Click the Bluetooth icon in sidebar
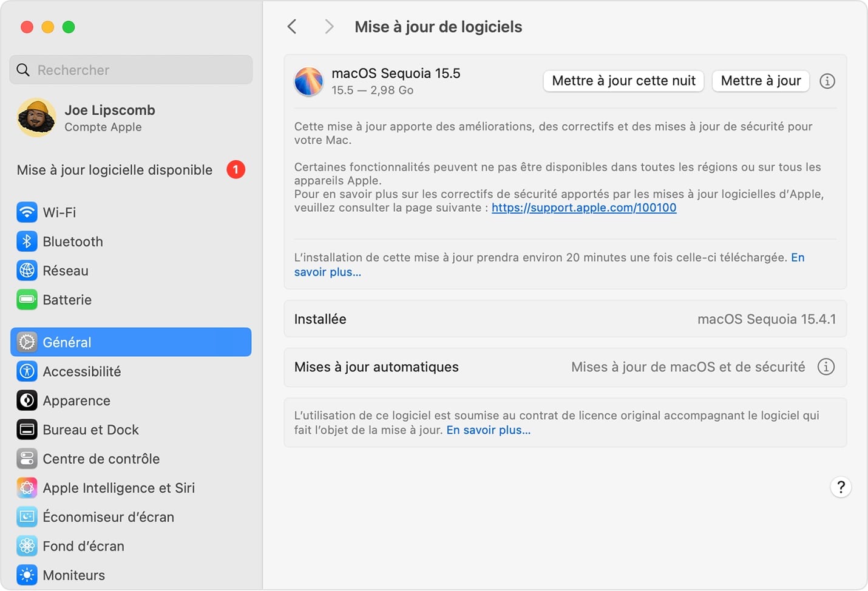Screen dimensions: 868x591 (x=27, y=241)
